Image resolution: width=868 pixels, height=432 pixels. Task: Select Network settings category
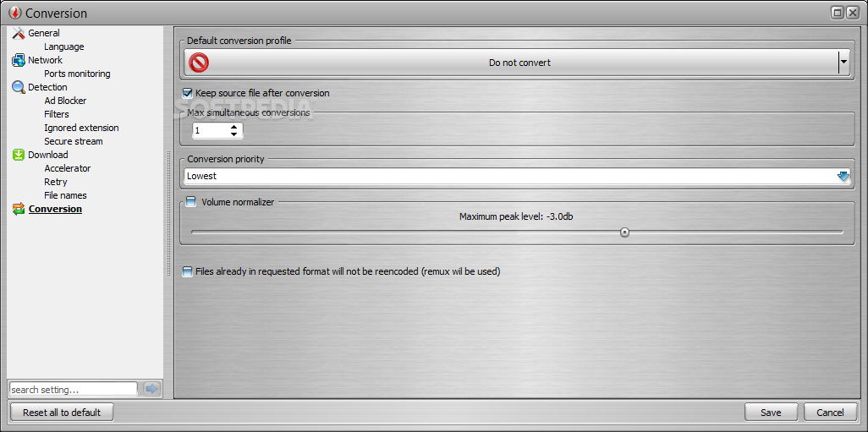click(x=46, y=60)
